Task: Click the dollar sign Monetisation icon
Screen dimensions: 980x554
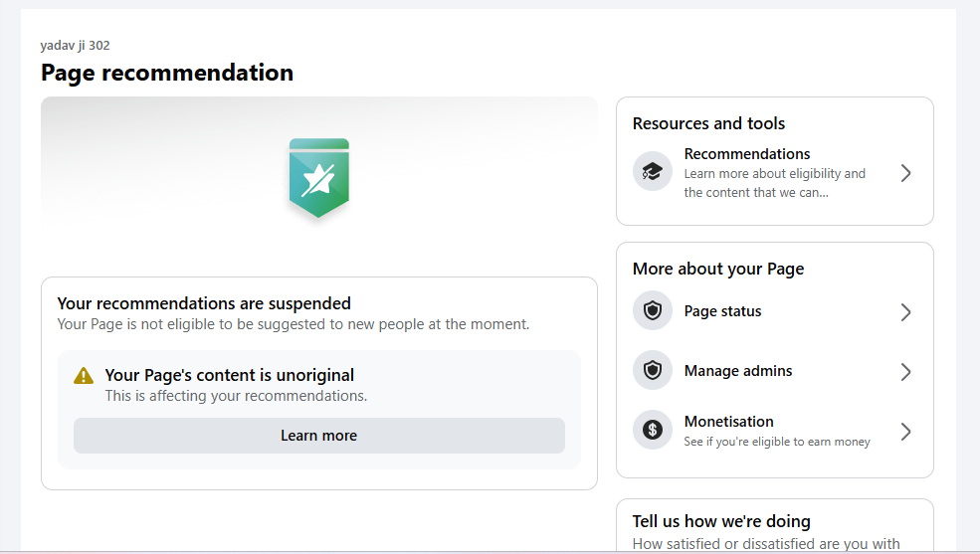Action: click(x=653, y=431)
